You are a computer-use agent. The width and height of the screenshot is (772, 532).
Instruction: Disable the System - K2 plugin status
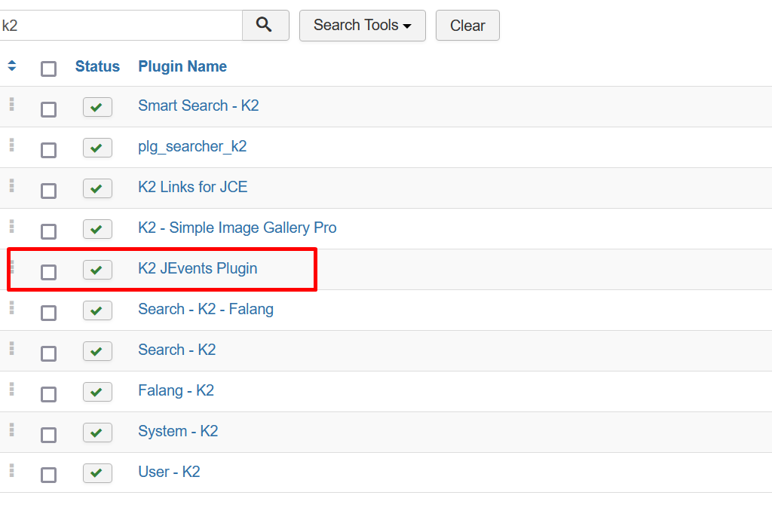(x=97, y=433)
